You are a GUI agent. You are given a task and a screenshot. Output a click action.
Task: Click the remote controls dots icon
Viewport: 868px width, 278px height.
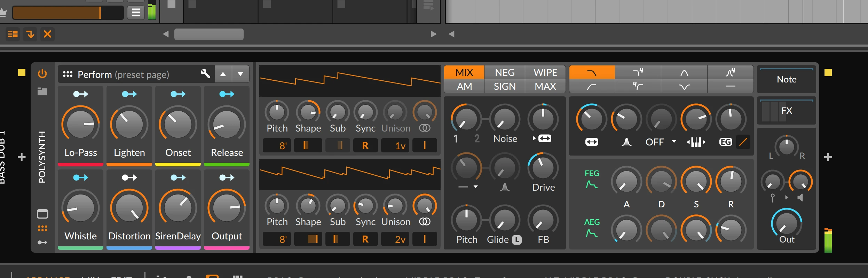[42, 229]
